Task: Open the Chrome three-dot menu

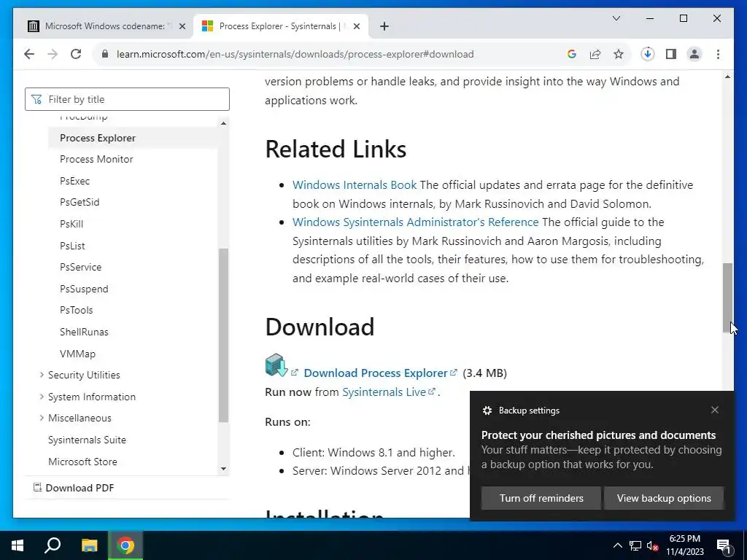Action: (718, 54)
